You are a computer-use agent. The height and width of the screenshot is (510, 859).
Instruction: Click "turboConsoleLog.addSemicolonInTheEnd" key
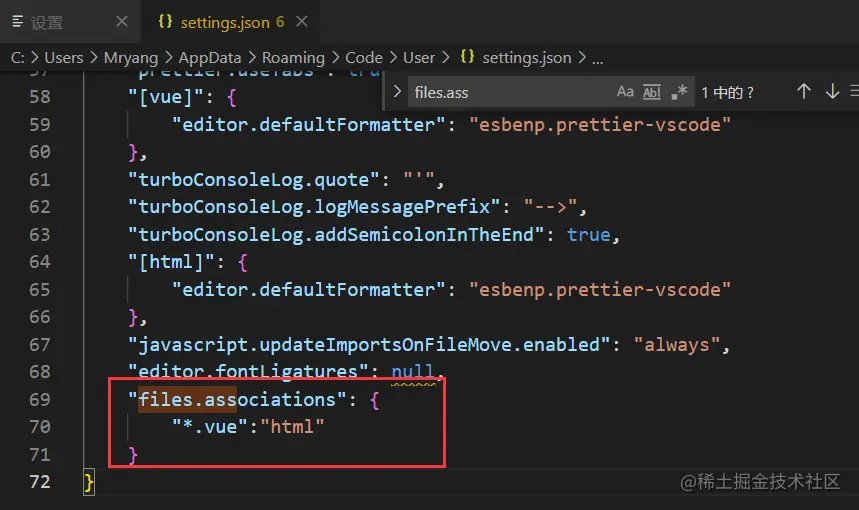pos(336,234)
